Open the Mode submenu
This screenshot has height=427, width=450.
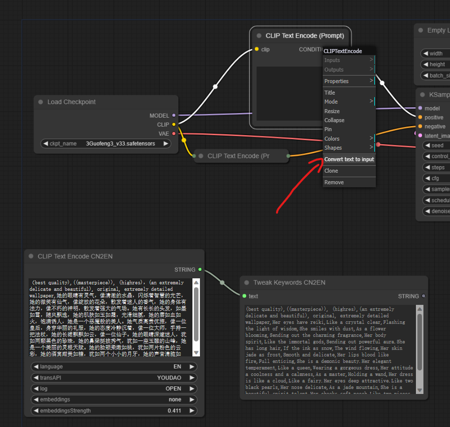click(x=349, y=102)
